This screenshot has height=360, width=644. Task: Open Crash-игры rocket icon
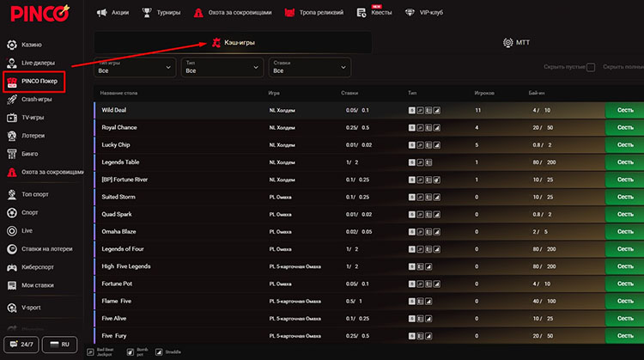12,100
